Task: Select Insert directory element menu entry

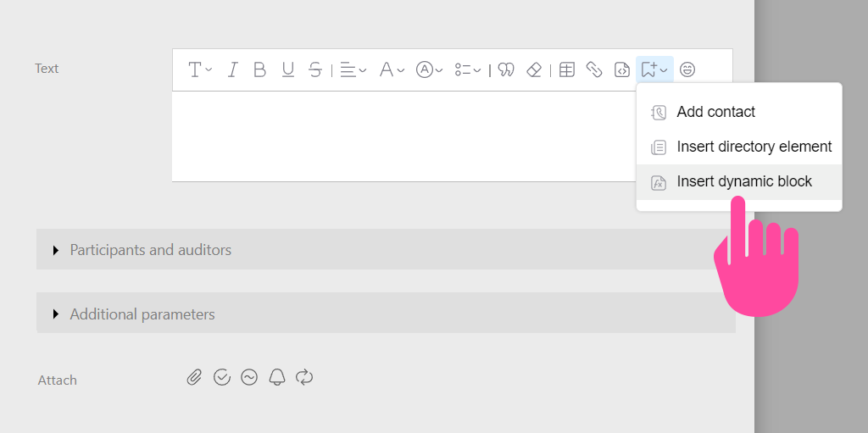Action: 739,147
